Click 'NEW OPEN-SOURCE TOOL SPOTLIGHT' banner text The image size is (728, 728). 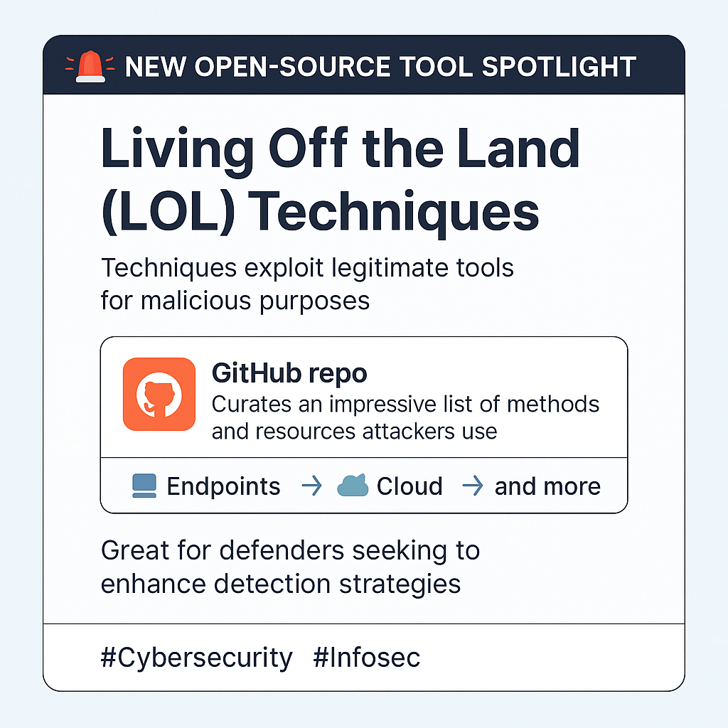tap(380, 67)
